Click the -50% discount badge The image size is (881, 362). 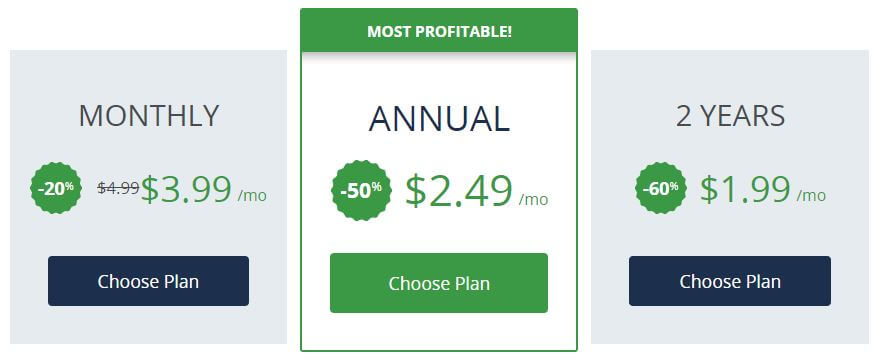(361, 191)
